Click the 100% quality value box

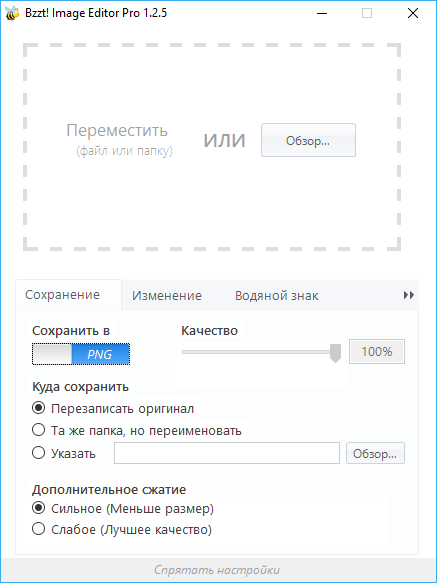tap(377, 351)
